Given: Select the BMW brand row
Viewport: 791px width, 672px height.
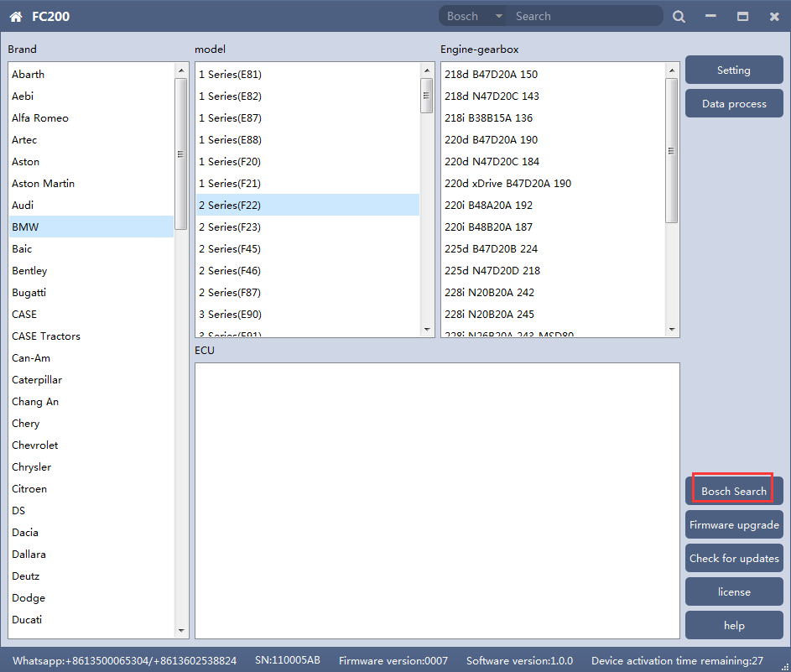Looking at the screenshot, I should coord(91,227).
